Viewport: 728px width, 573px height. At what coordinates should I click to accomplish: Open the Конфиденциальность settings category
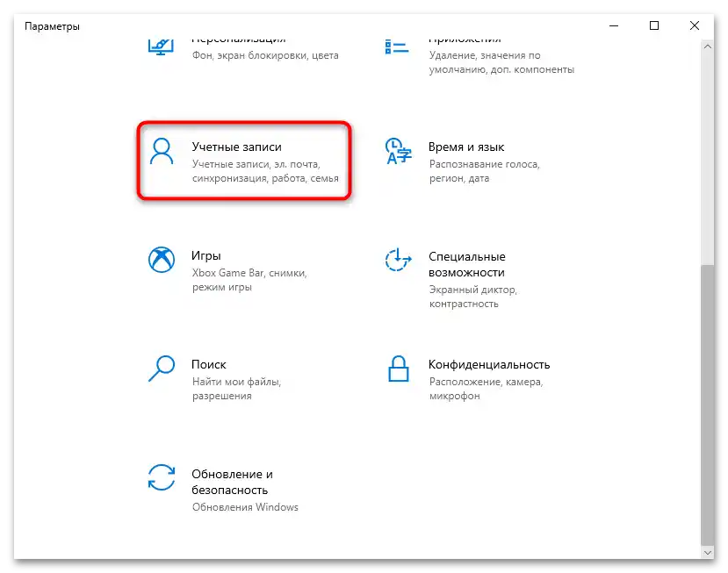488,364
